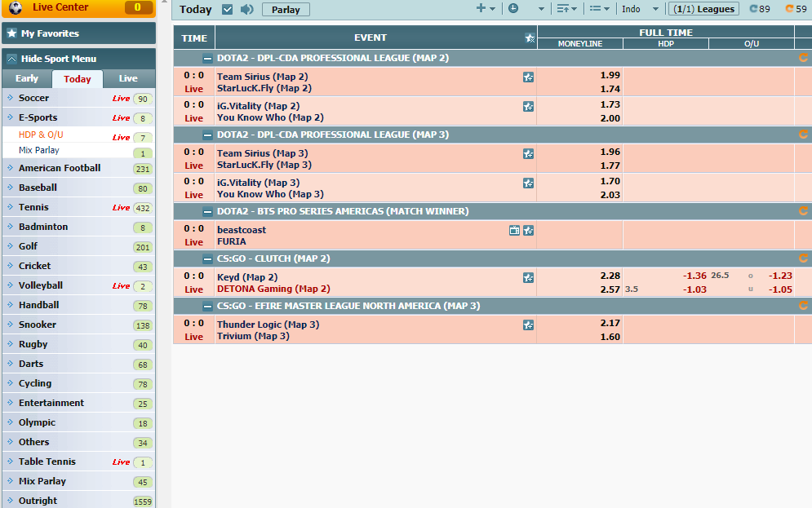This screenshot has height=508, width=812.
Task: Click the orange refresh counter 59
Action: [x=796, y=9]
